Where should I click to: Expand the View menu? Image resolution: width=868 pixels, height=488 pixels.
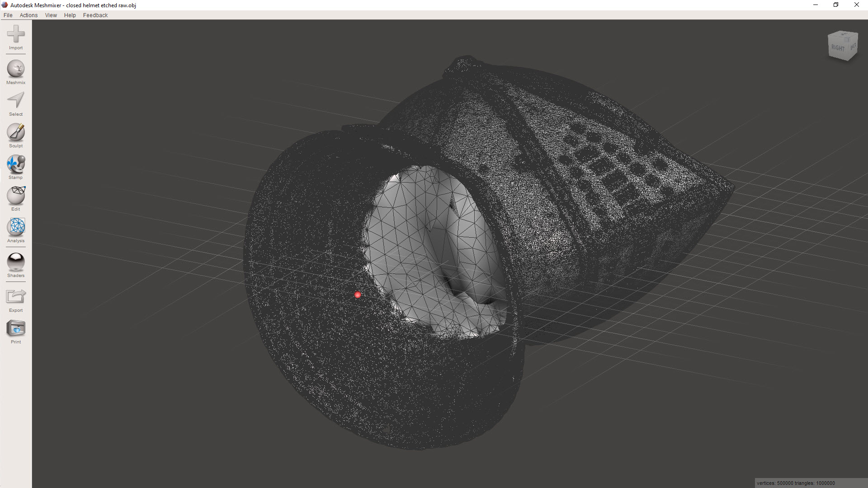pyautogui.click(x=51, y=15)
